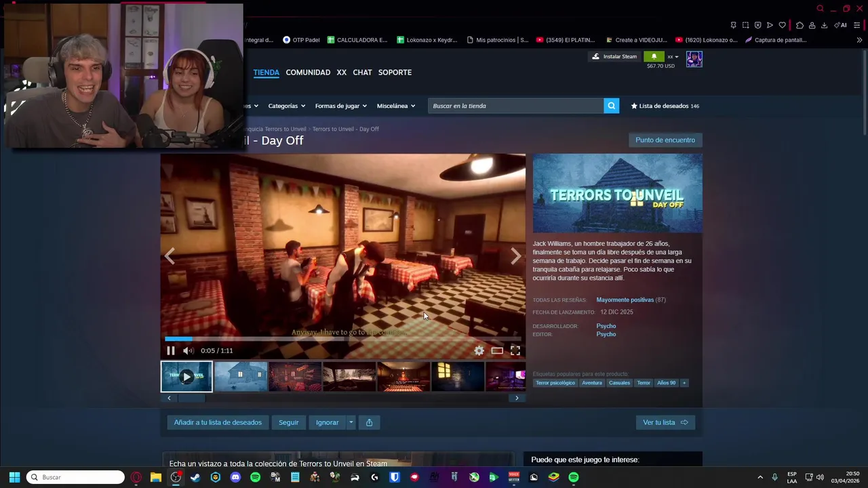
Task: Enter fullscreen on trailer video
Action: [x=515, y=350]
